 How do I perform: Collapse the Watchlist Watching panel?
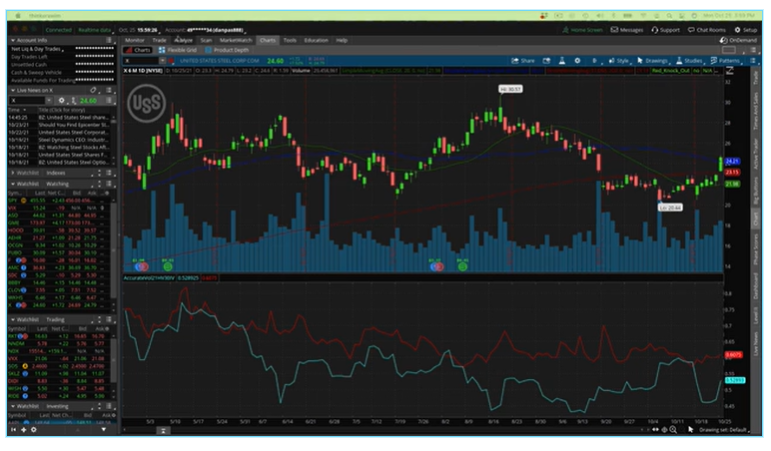click(x=13, y=184)
